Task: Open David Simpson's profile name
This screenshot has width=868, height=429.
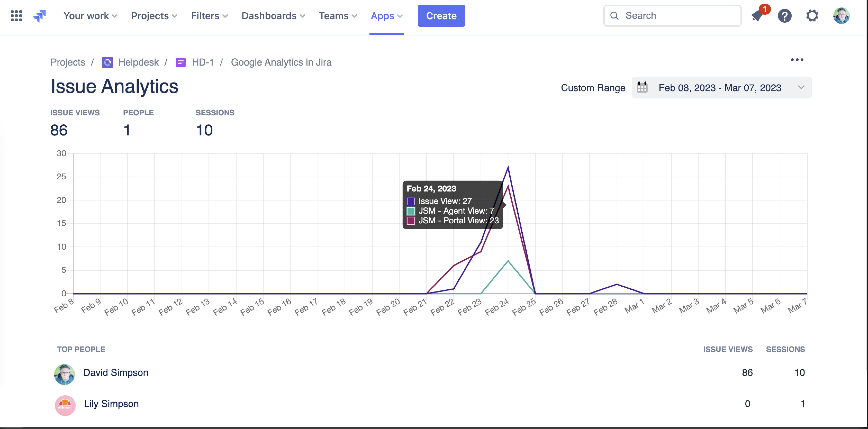Action: pyautogui.click(x=116, y=372)
